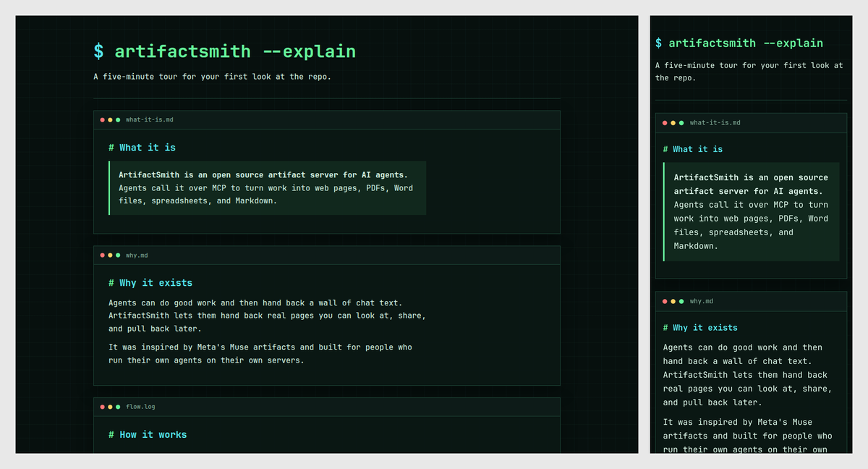Image resolution: width=868 pixels, height=469 pixels.
Task: Click red dot on what-it-is.md card, wide preview
Action: 103,120
